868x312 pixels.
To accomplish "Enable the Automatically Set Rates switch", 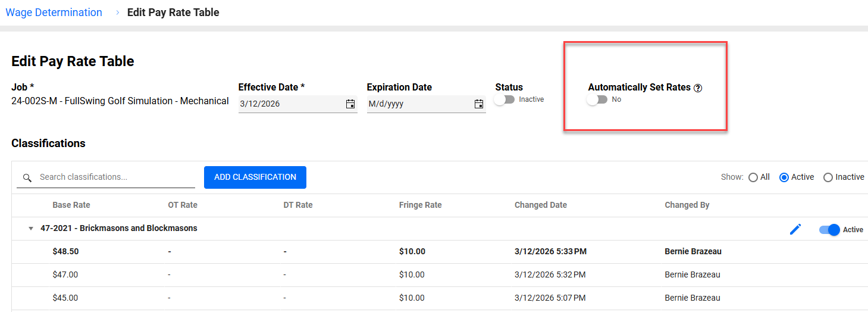I will pyautogui.click(x=597, y=100).
